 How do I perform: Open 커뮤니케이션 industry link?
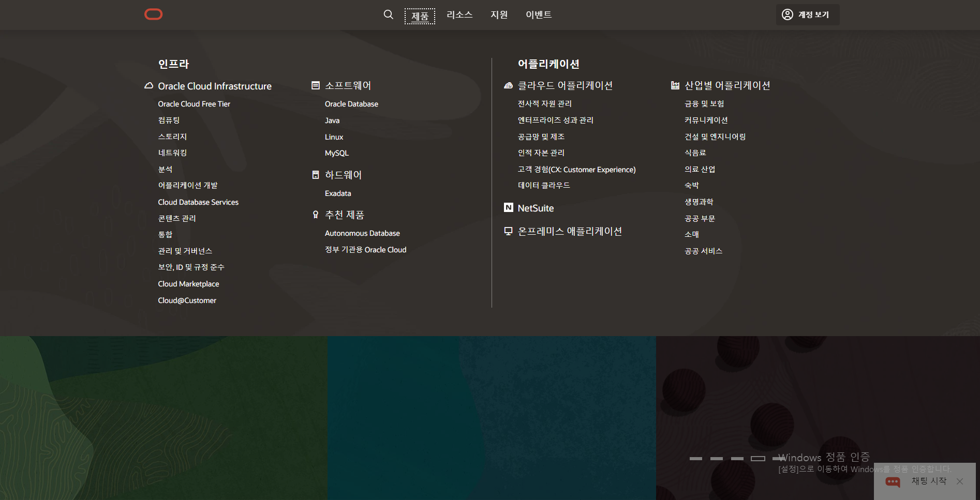tap(706, 120)
